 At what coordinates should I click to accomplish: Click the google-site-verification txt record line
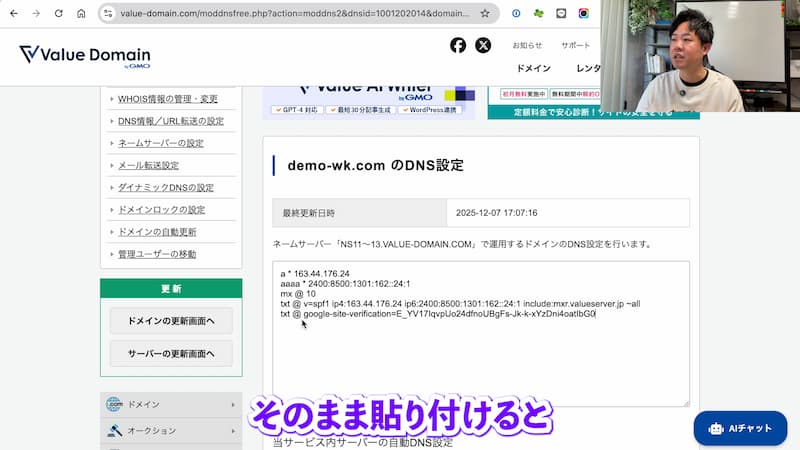pyautogui.click(x=438, y=314)
